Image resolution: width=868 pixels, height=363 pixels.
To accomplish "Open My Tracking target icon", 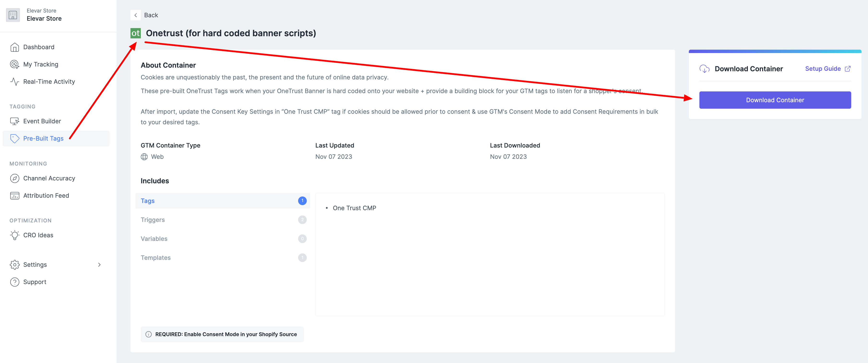I will click(14, 64).
